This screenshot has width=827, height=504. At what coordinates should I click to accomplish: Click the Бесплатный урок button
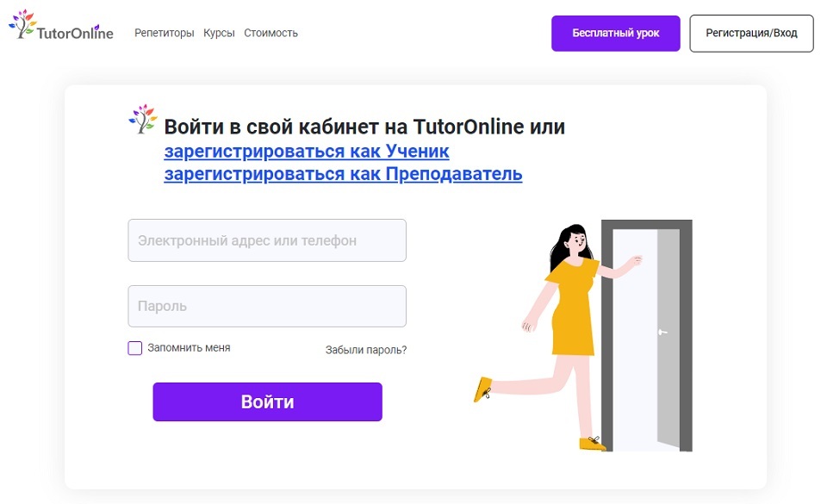(615, 34)
